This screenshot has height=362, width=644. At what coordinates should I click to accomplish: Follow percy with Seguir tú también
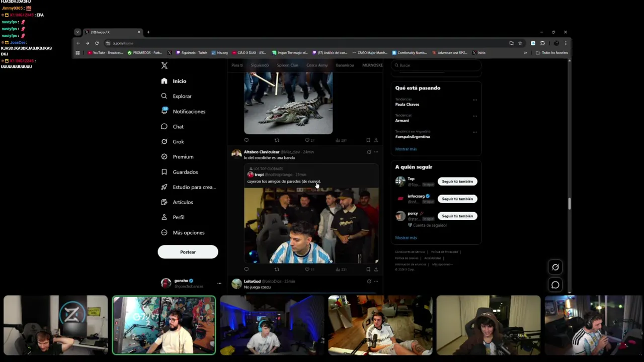click(457, 216)
